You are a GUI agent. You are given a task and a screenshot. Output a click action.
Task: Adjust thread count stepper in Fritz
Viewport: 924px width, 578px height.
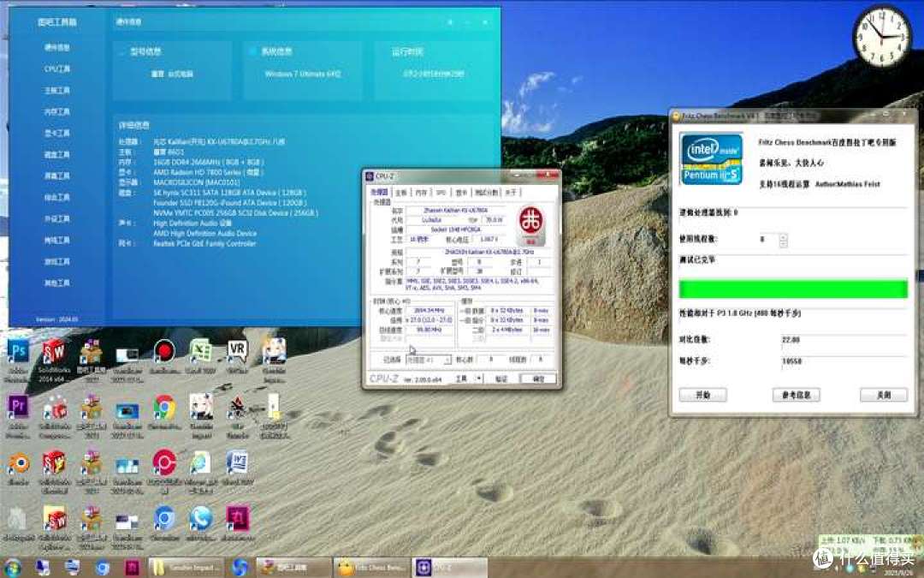(x=783, y=240)
